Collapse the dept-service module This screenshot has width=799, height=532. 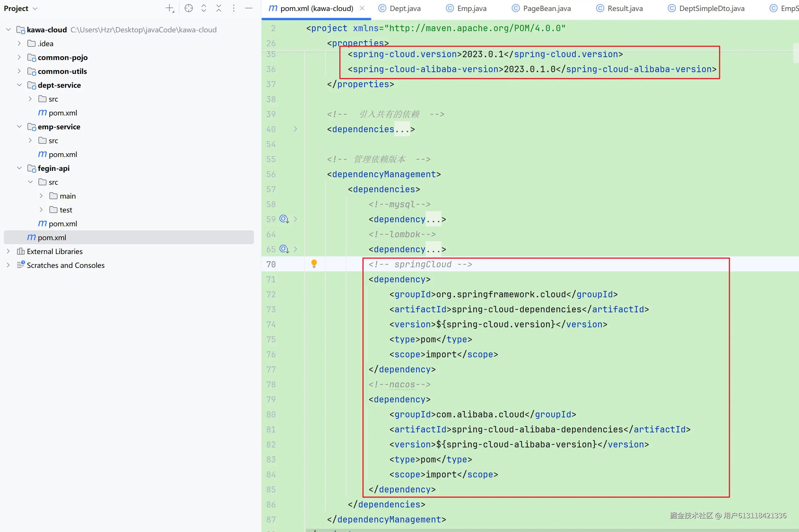pos(19,85)
